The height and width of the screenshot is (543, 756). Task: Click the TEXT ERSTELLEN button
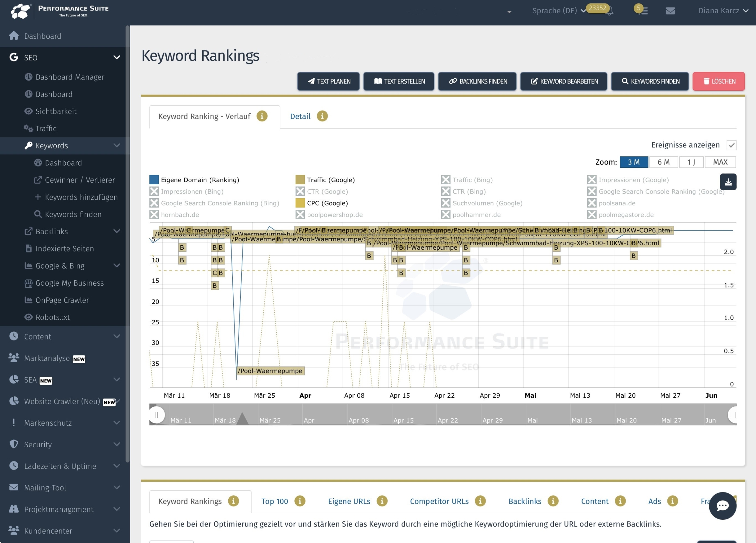pyautogui.click(x=399, y=81)
